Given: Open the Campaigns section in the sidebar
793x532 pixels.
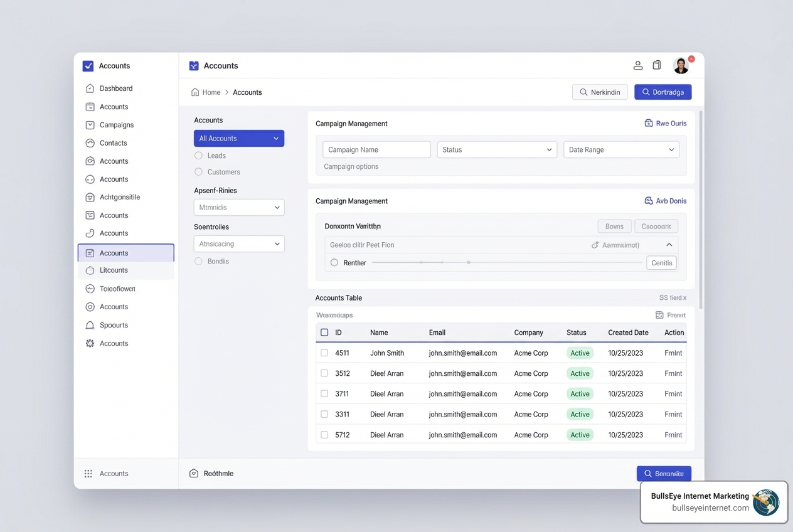Looking at the screenshot, I should [x=116, y=125].
